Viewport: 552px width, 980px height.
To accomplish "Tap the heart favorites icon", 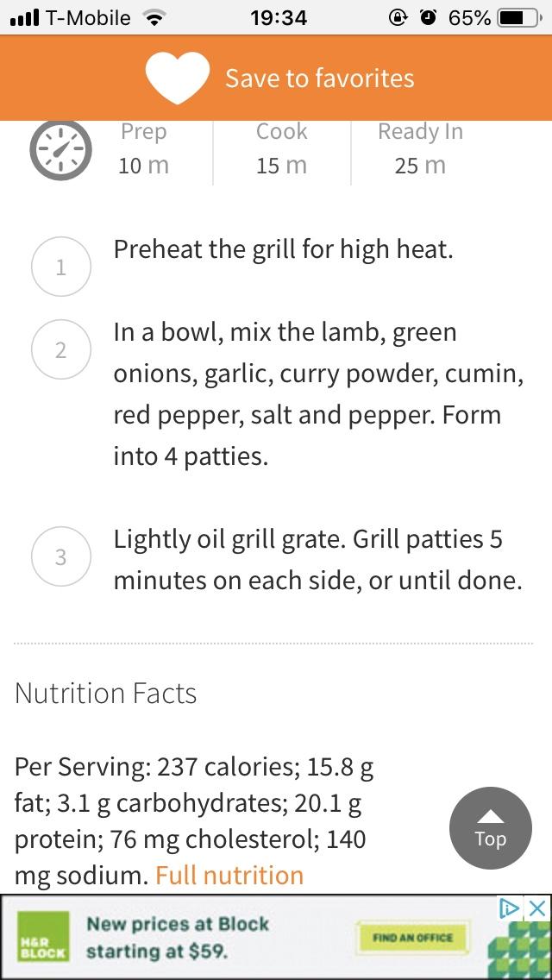I will 178,79.
